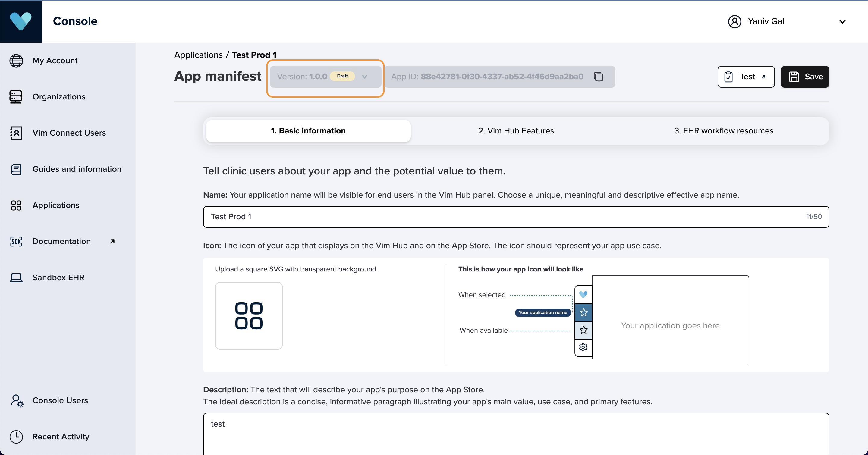Click the uploaded app icon thumbnail

[249, 315]
